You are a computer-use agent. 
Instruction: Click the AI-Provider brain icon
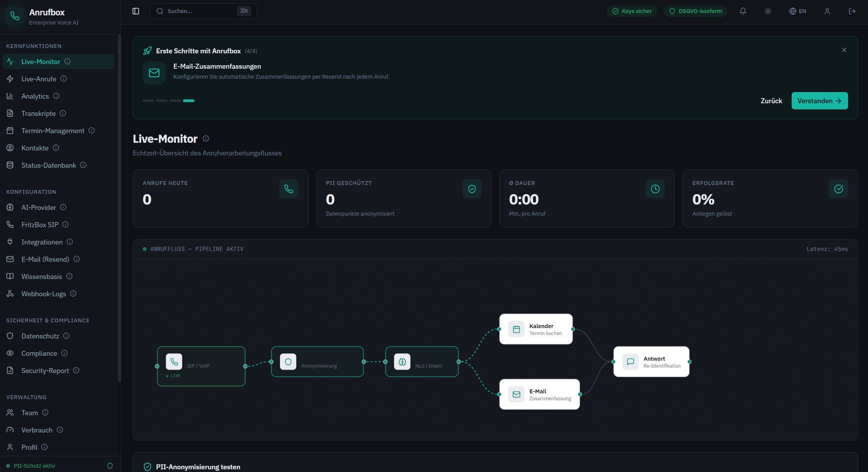click(10, 207)
